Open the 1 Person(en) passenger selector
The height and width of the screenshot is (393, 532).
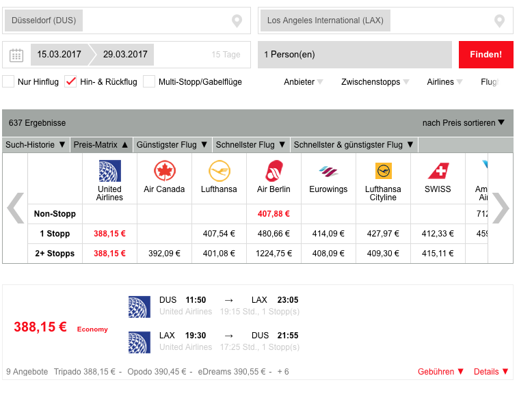(355, 55)
